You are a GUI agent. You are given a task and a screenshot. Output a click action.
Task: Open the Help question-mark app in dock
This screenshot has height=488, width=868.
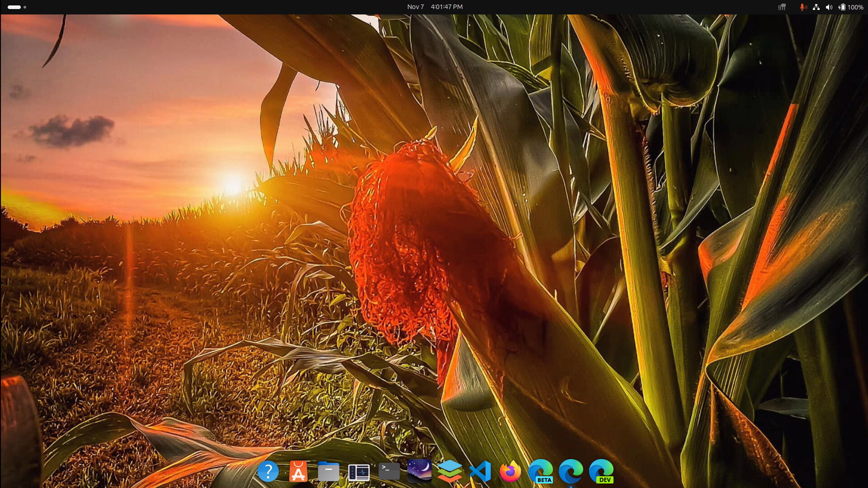pos(268,471)
